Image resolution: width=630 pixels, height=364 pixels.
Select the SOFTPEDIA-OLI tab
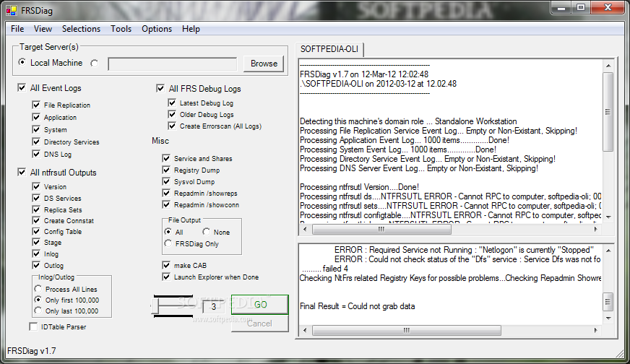[x=329, y=49]
